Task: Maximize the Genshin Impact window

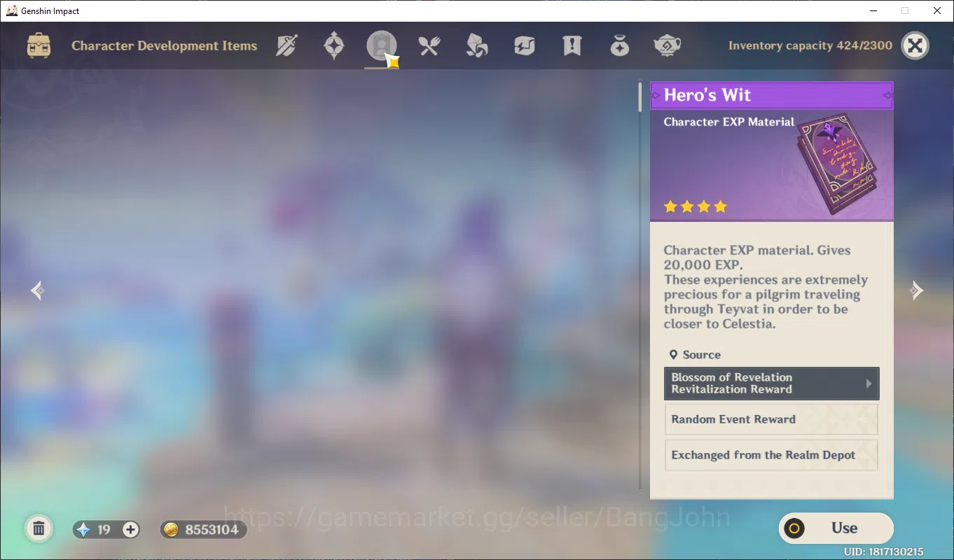Action: 905,10
